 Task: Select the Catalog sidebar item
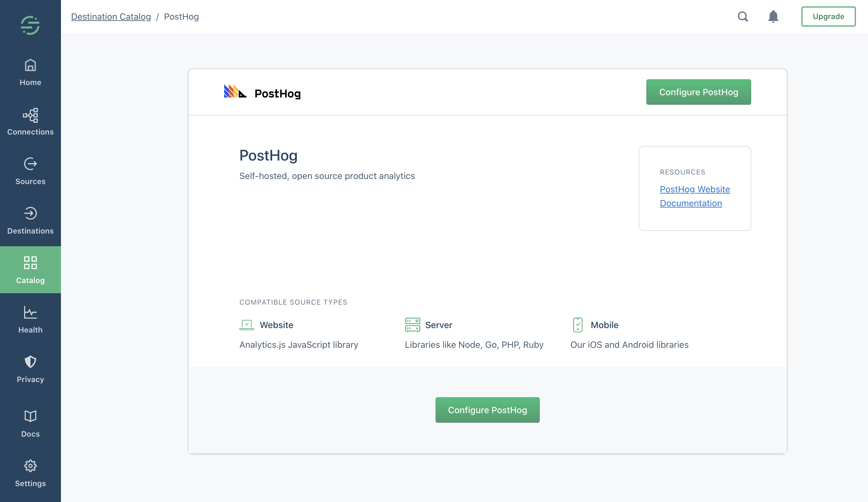click(x=30, y=270)
